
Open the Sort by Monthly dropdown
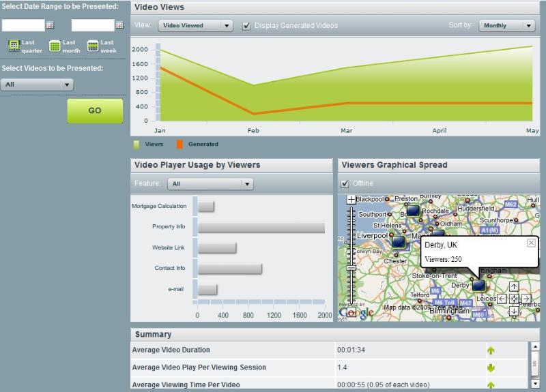coord(506,25)
